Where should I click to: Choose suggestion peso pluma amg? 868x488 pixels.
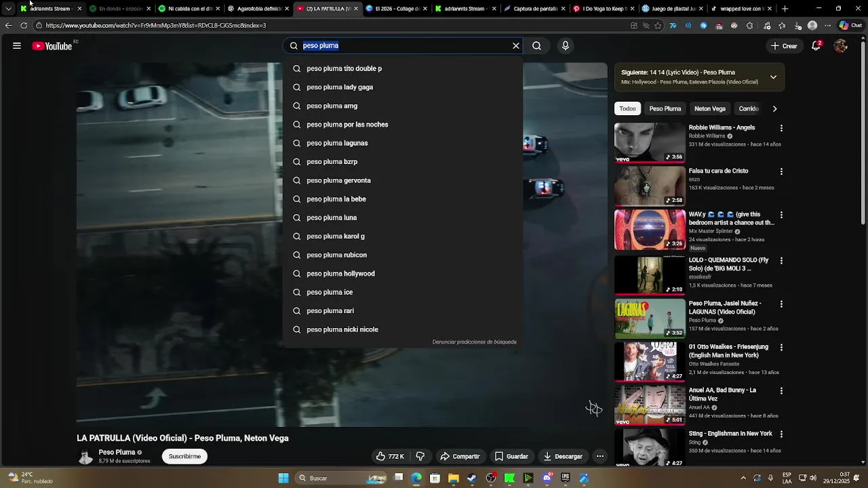[x=403, y=106]
